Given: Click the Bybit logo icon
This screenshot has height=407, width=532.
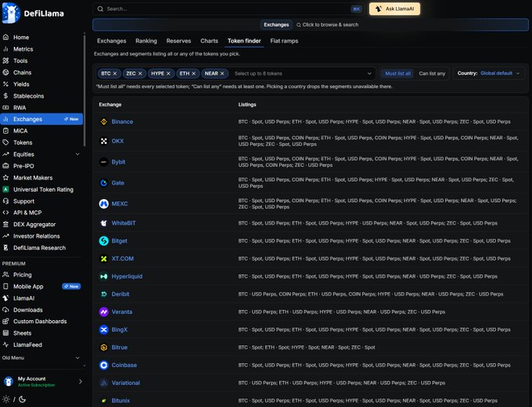Looking at the screenshot, I should [104, 162].
